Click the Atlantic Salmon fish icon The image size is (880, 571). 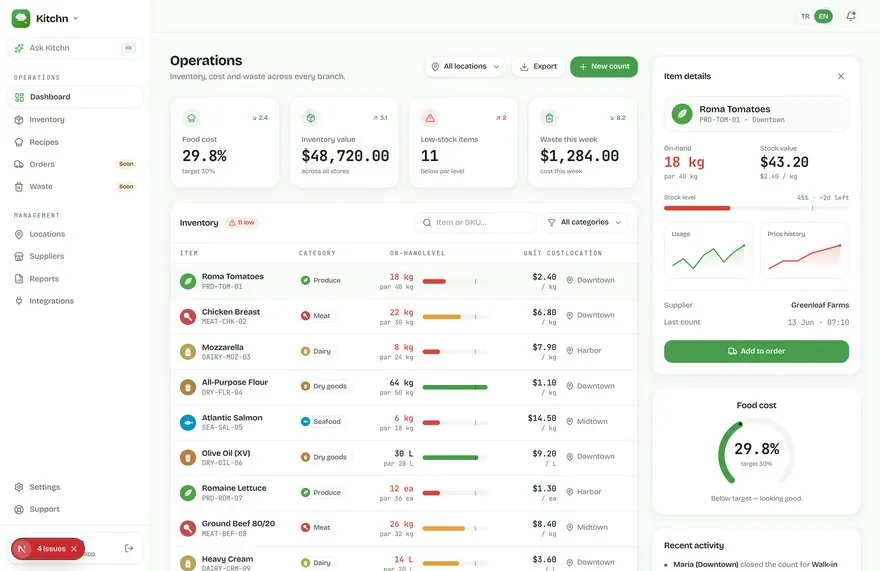click(x=188, y=422)
